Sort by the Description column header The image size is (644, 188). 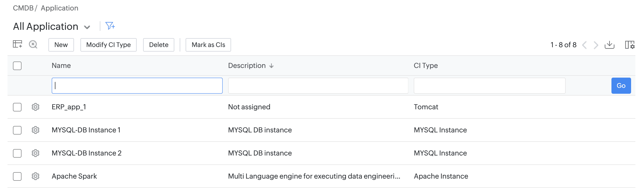click(247, 66)
